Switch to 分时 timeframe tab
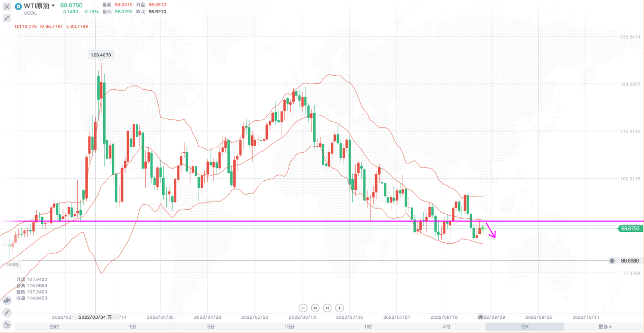 (x=54, y=327)
